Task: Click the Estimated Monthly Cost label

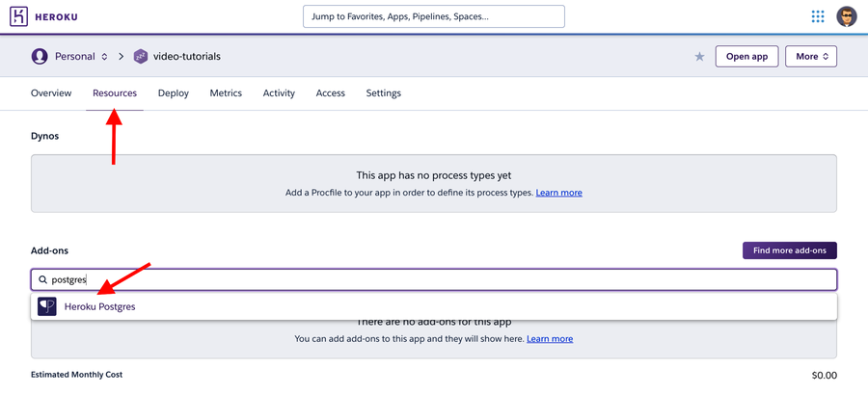Action: (x=77, y=375)
